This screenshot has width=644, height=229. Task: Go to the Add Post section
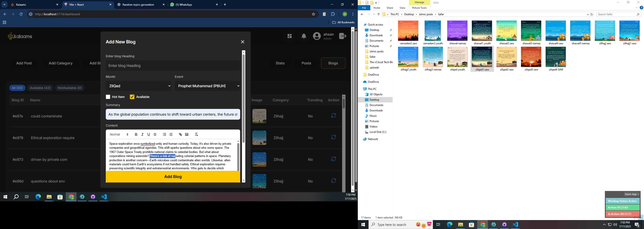[x=24, y=63]
